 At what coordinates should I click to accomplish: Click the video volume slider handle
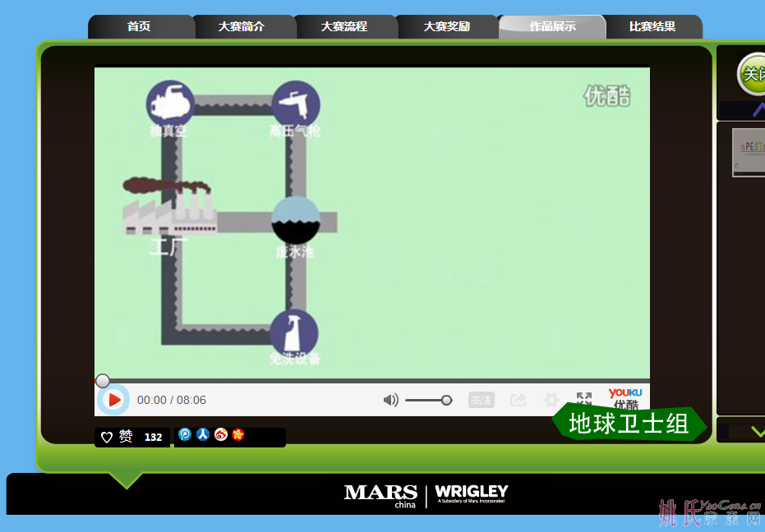(446, 400)
